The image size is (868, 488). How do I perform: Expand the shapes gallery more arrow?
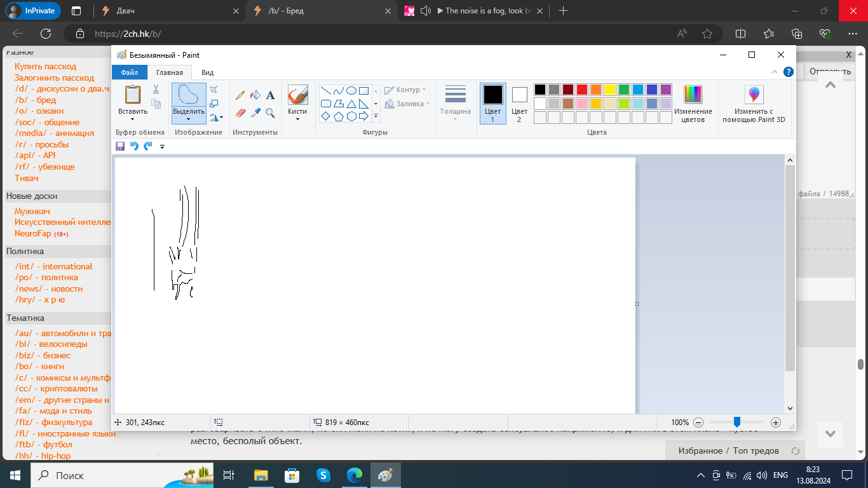click(x=376, y=116)
